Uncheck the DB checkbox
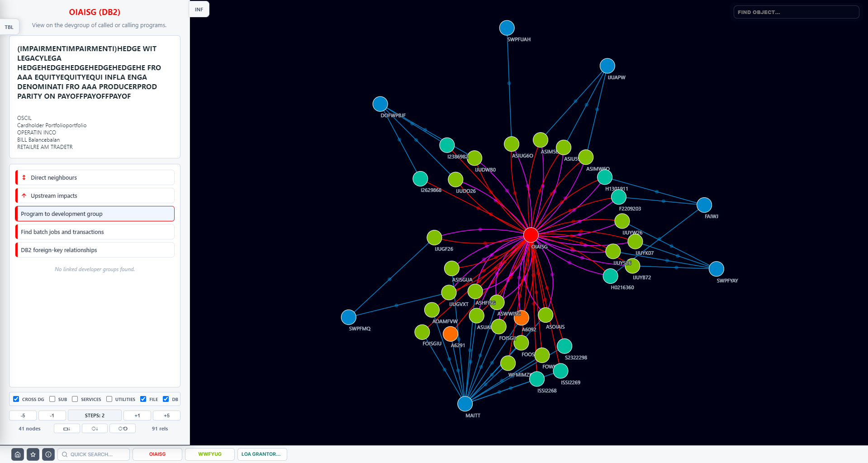The height and width of the screenshot is (463, 868). [x=166, y=399]
